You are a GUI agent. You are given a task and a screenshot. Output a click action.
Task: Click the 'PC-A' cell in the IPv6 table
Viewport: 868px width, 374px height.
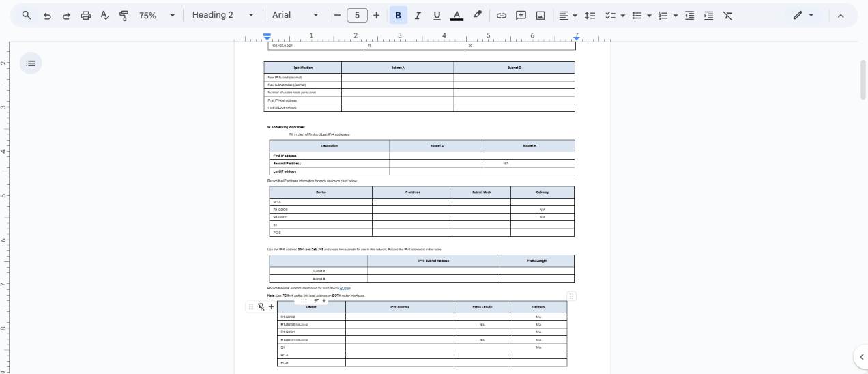pyautogui.click(x=311, y=355)
